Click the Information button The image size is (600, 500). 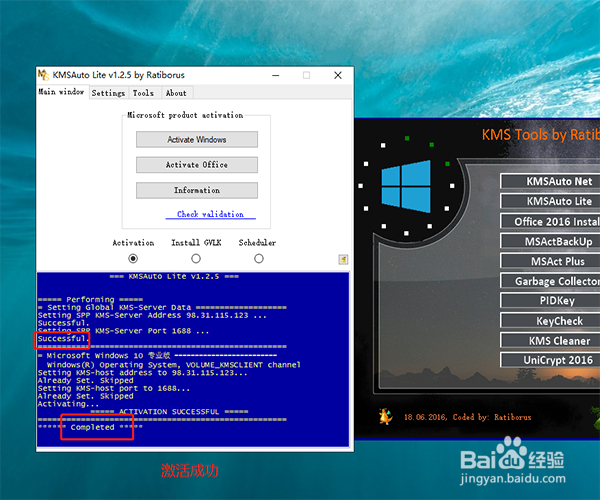[x=197, y=190]
